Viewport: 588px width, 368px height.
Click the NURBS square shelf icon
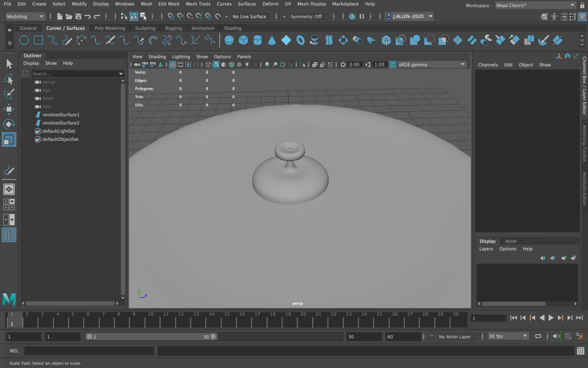[x=38, y=40]
